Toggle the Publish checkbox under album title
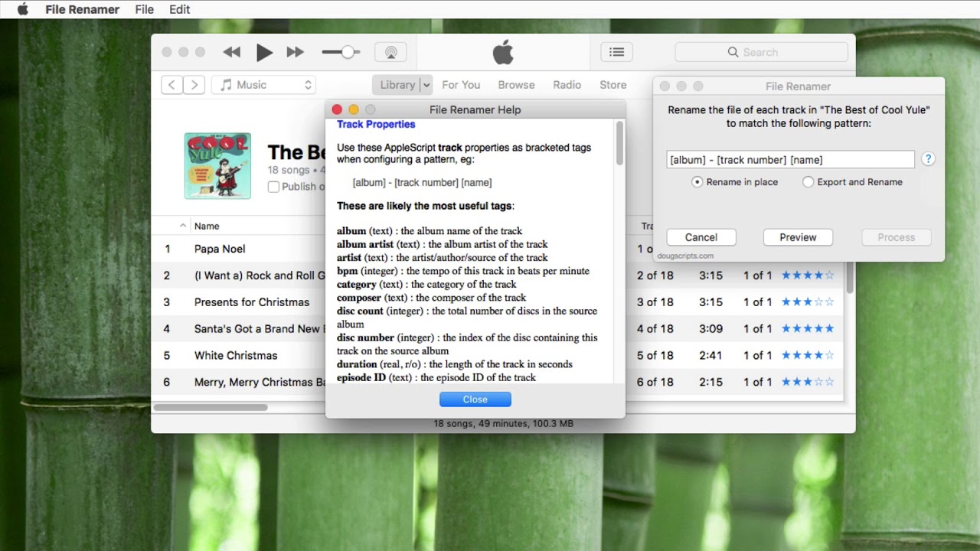This screenshot has height=551, width=980. [x=273, y=187]
